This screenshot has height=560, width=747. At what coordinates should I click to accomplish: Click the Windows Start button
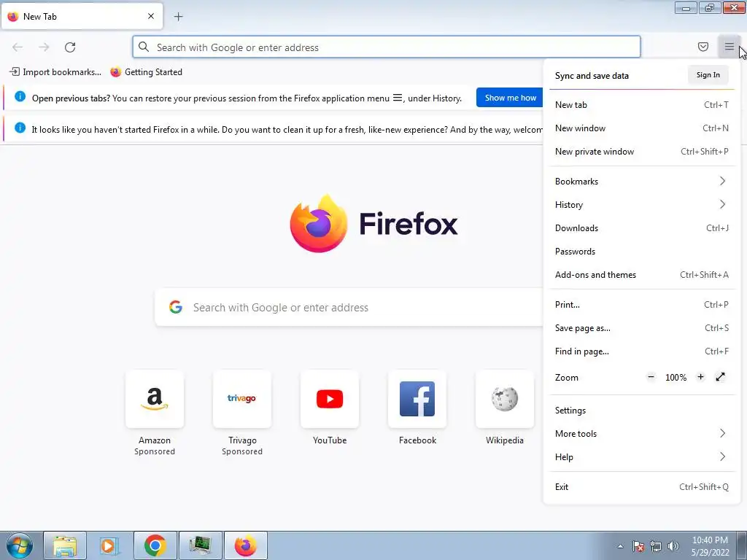point(20,545)
